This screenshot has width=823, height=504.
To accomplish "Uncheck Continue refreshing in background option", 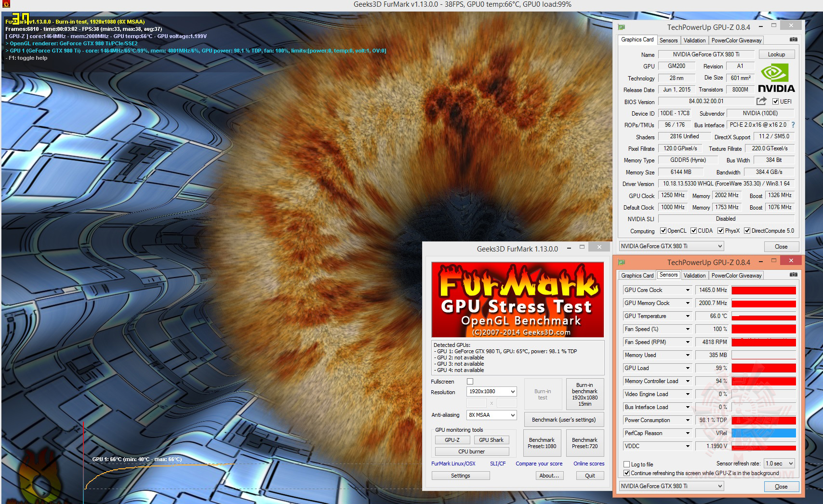I will click(x=626, y=473).
